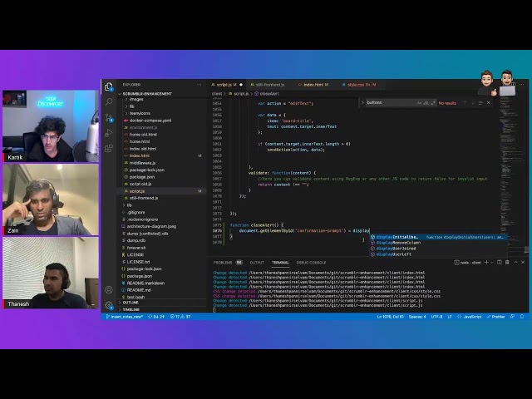
Task: Open the Run and Debug view
Action: click(x=109, y=133)
